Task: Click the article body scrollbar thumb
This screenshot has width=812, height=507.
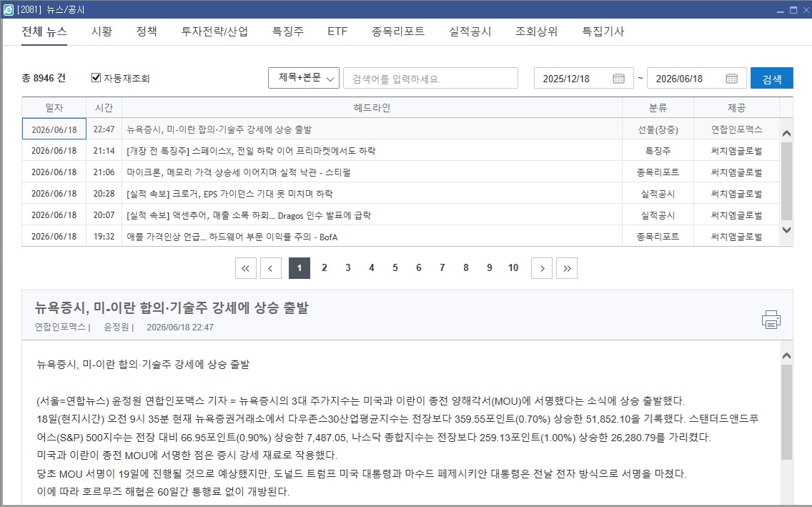Action: [x=786, y=412]
